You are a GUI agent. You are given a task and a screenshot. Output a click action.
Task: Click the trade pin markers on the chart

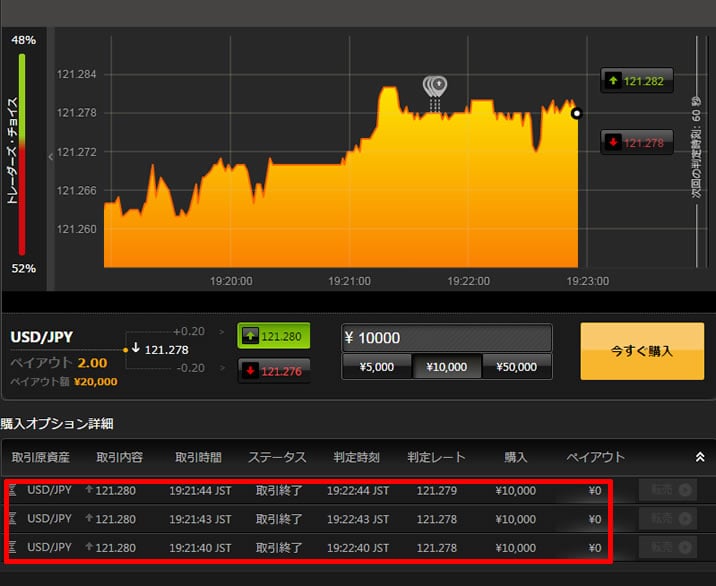(x=435, y=87)
